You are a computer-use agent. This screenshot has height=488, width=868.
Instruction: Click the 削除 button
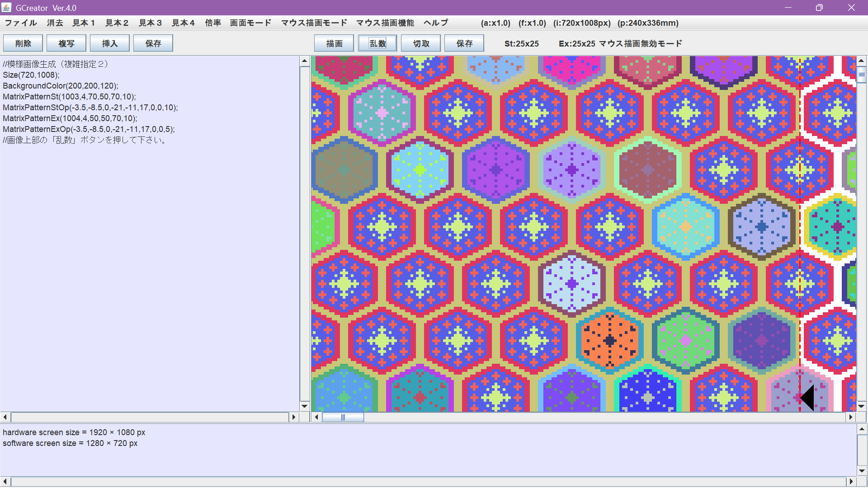(x=23, y=43)
